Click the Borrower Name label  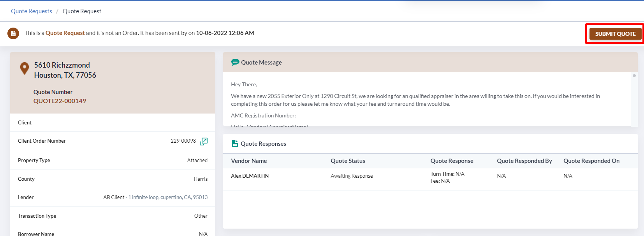click(x=36, y=234)
